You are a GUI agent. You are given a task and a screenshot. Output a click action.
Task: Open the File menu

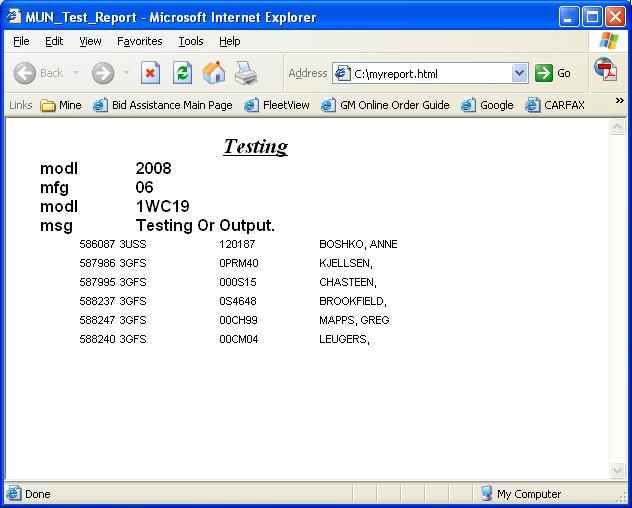[21, 41]
